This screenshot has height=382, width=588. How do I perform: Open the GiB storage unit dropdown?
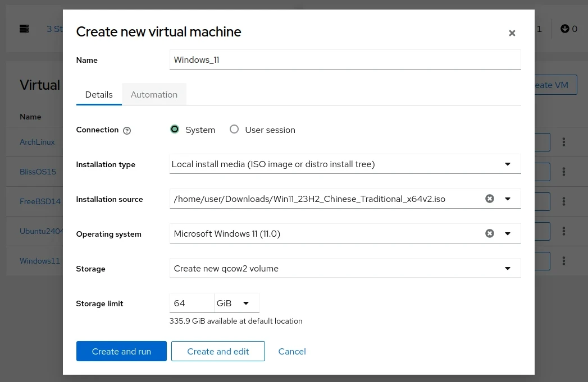click(x=236, y=303)
